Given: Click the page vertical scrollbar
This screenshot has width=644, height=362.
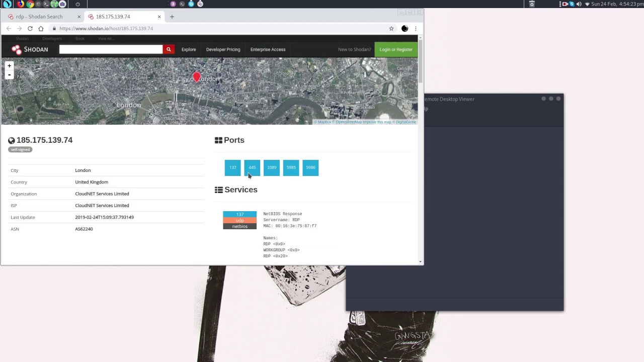Looking at the screenshot, I should click(x=421, y=60).
